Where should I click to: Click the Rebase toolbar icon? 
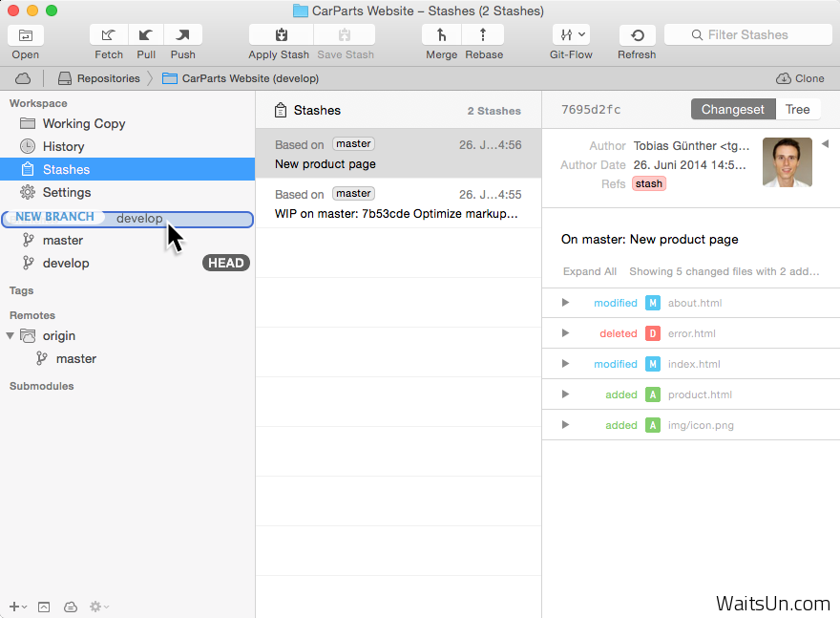[x=483, y=35]
